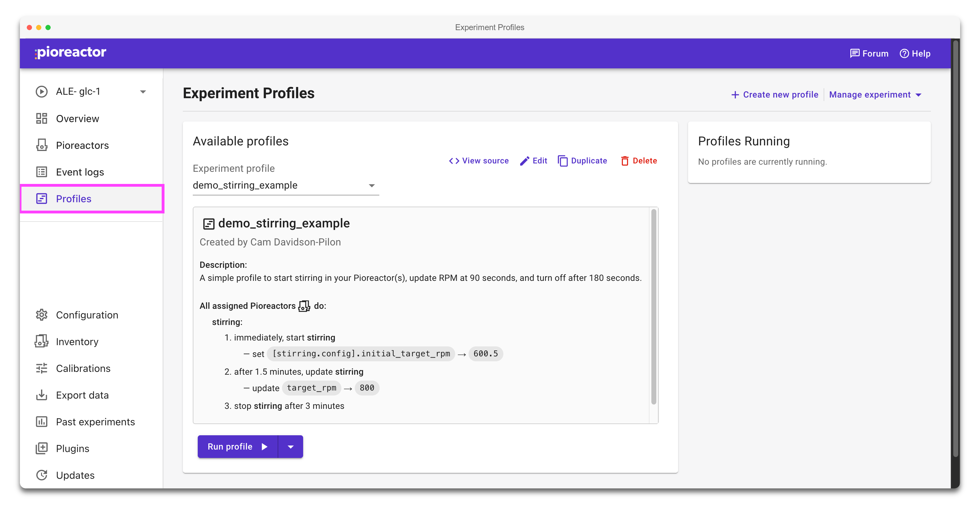Expand the Run profile options arrow
980x512 pixels.
click(291, 447)
